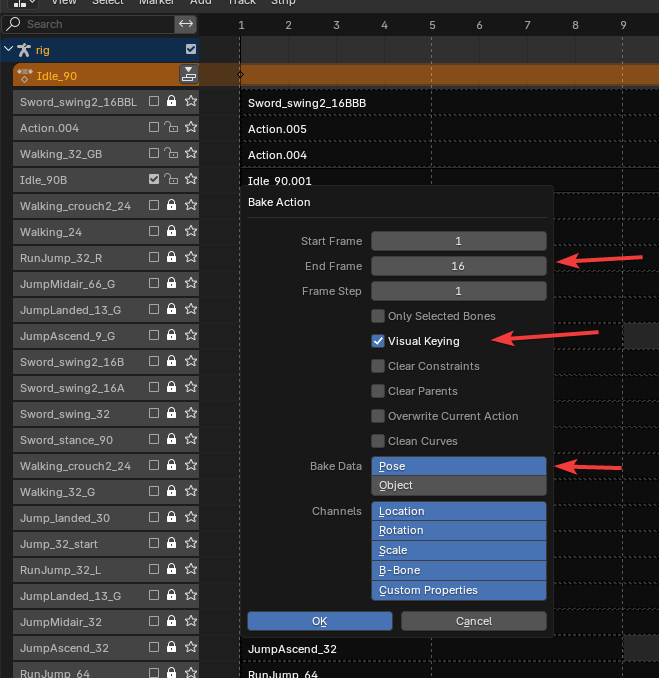Uncheck the Idle_90B track checkbox
Screen dimensions: 659x678
pyautogui.click(x=154, y=180)
